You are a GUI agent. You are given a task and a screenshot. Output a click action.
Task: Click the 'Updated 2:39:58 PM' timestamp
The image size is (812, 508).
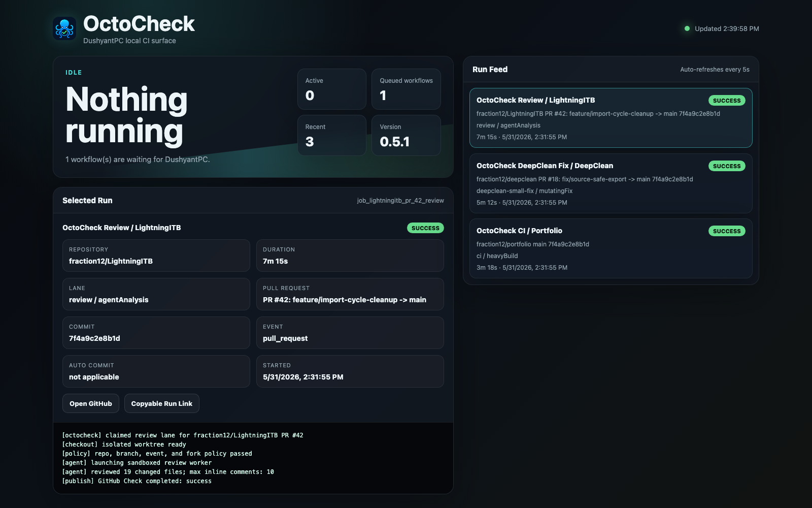727,28
